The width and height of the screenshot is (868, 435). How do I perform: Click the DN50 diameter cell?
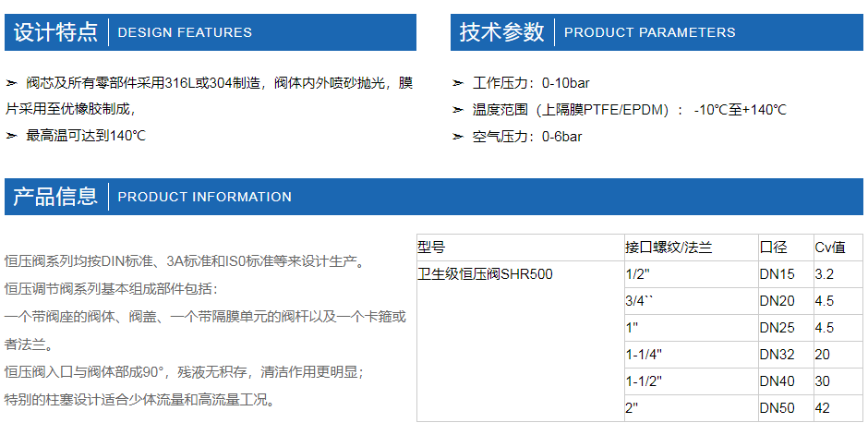[x=786, y=408]
